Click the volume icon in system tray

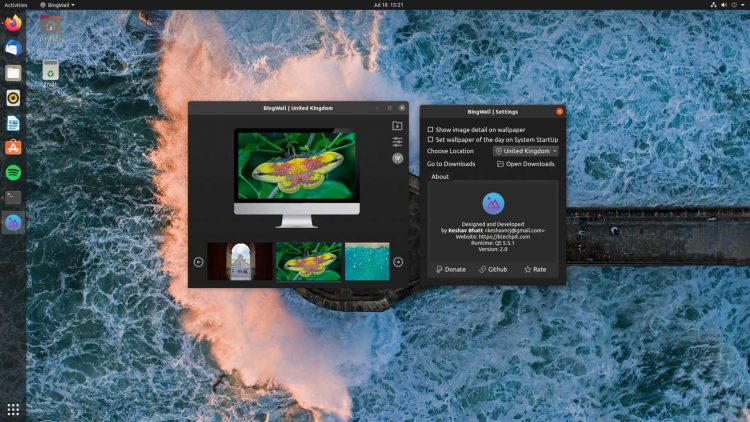coord(724,5)
